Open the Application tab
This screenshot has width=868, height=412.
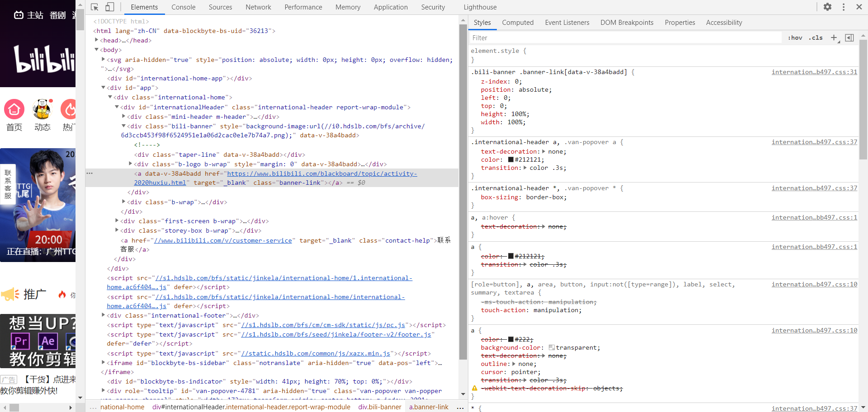[391, 7]
